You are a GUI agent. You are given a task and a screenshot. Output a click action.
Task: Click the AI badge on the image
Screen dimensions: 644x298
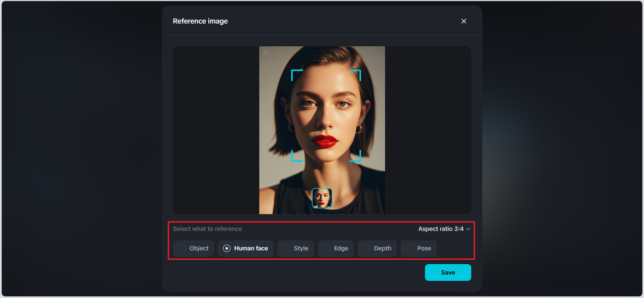[266, 52]
